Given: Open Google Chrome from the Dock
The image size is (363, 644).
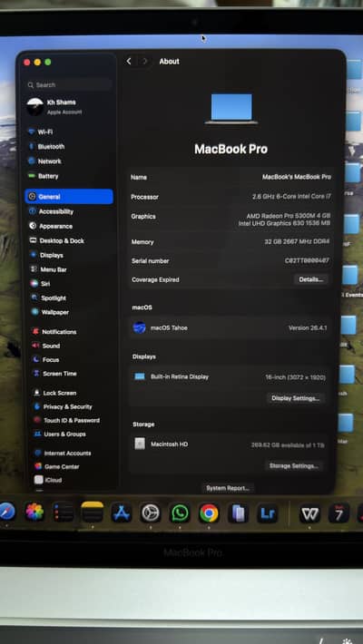Looking at the screenshot, I should click(209, 513).
